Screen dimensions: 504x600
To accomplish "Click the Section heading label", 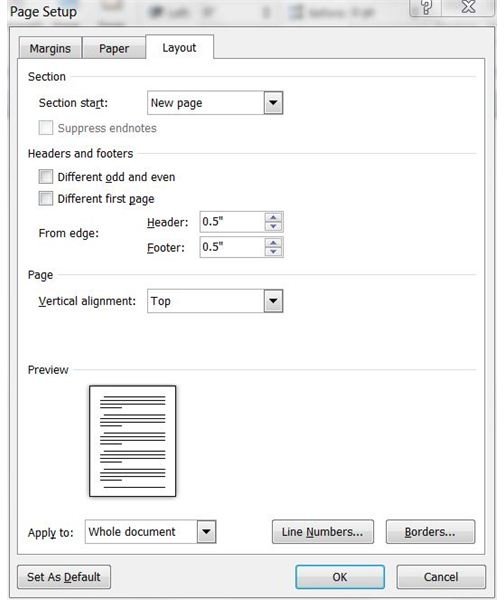I will (x=47, y=77).
